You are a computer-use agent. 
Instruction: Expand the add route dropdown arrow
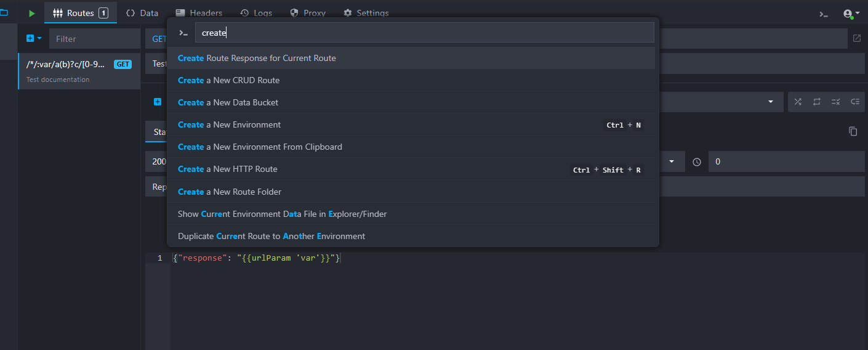point(40,38)
